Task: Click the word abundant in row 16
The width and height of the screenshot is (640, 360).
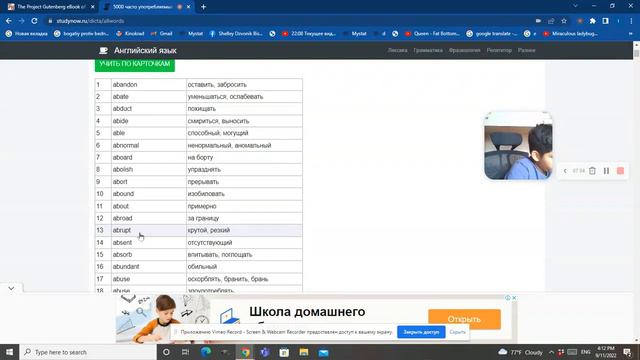Action: click(126, 267)
